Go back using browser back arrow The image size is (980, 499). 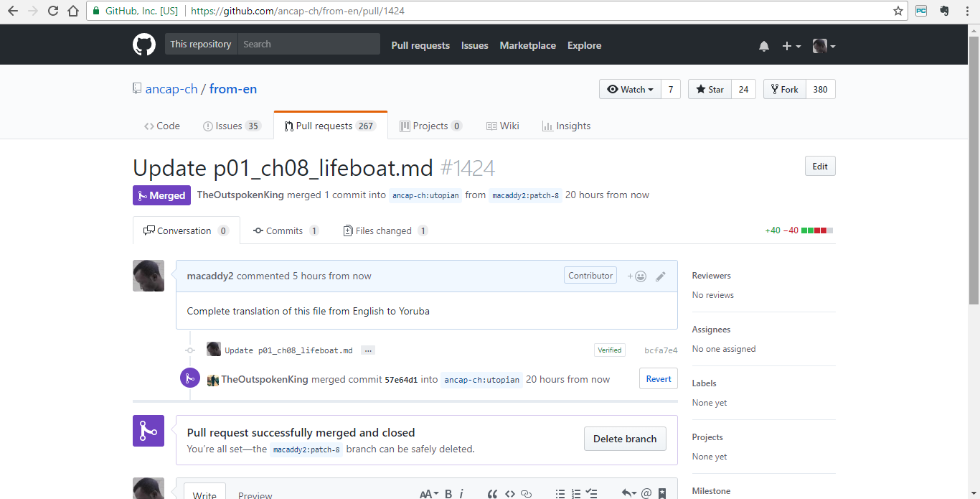click(13, 11)
